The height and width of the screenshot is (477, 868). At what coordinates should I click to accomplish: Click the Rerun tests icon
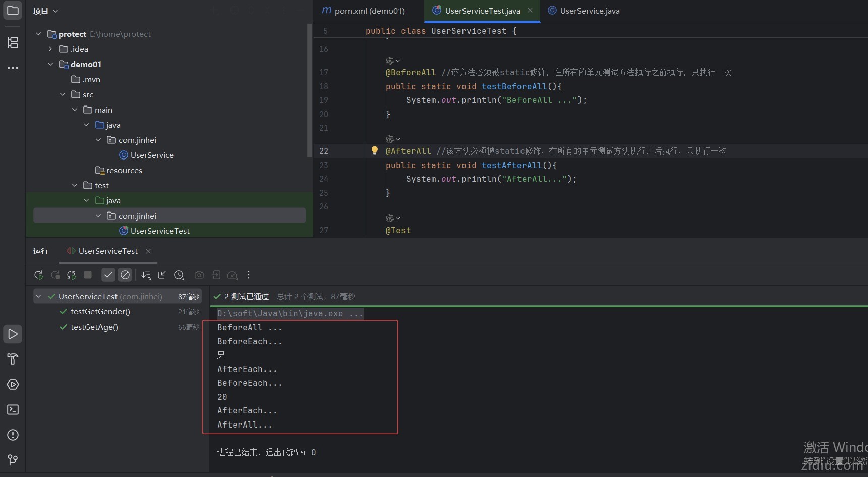click(x=38, y=275)
